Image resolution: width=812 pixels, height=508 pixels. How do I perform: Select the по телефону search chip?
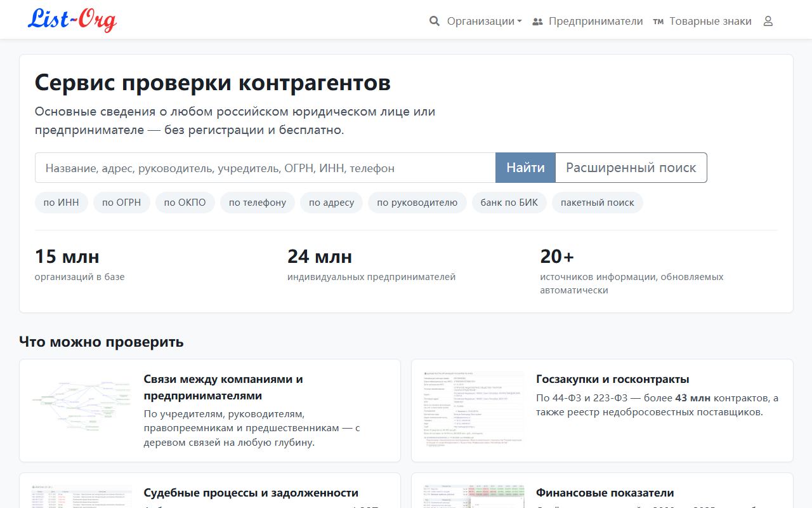tap(258, 203)
